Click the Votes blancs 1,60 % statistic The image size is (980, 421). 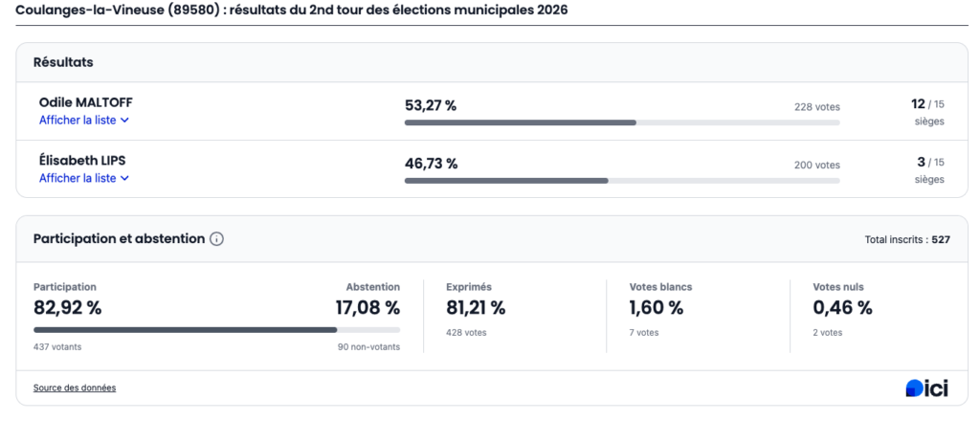click(657, 307)
